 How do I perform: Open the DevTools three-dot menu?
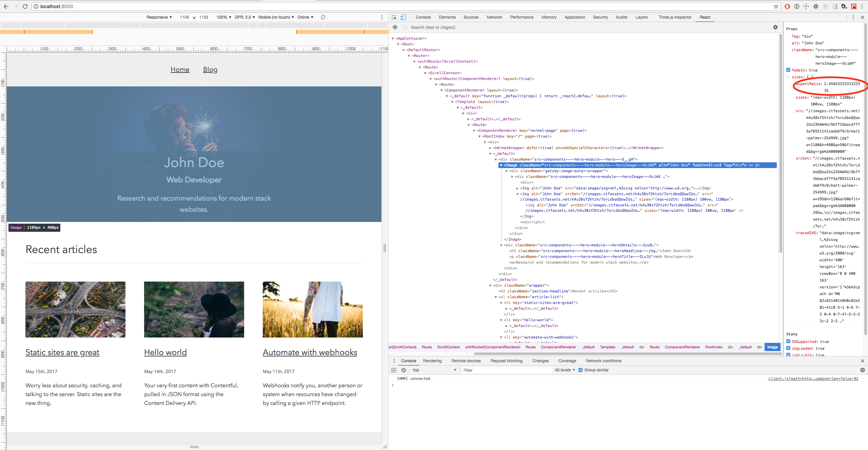point(854,17)
